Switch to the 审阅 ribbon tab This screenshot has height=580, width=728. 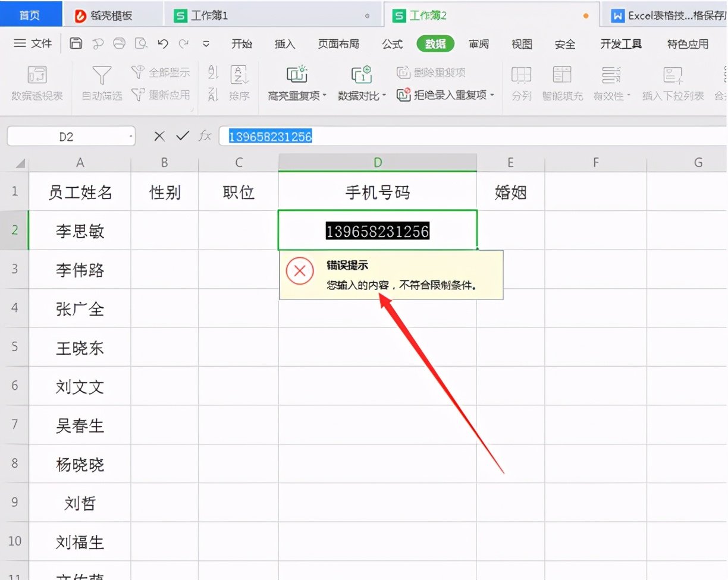(x=479, y=44)
